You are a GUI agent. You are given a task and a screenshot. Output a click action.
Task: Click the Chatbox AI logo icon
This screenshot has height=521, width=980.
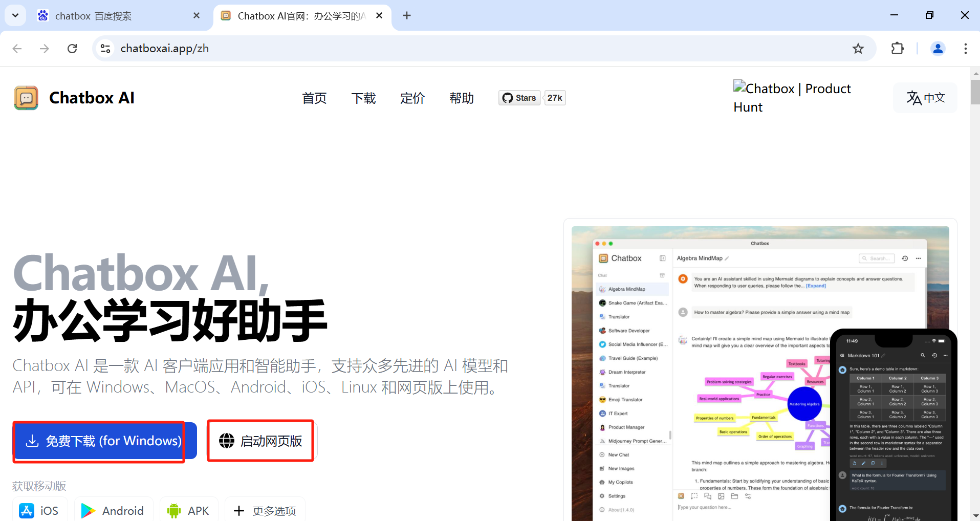point(26,98)
